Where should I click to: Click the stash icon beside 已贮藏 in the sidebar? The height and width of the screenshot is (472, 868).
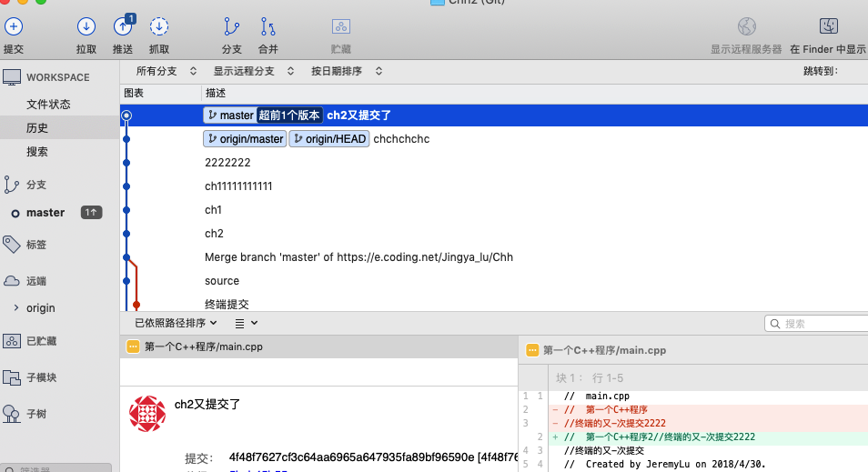pyautogui.click(x=12, y=341)
